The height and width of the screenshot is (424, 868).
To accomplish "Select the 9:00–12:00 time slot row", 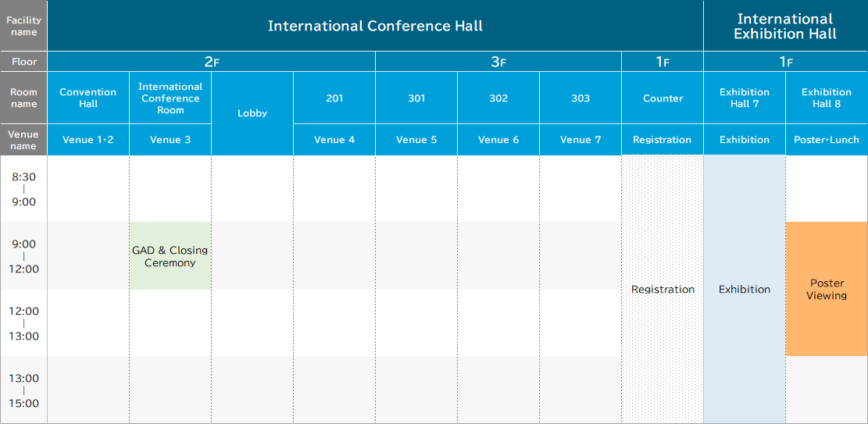I will (23, 256).
